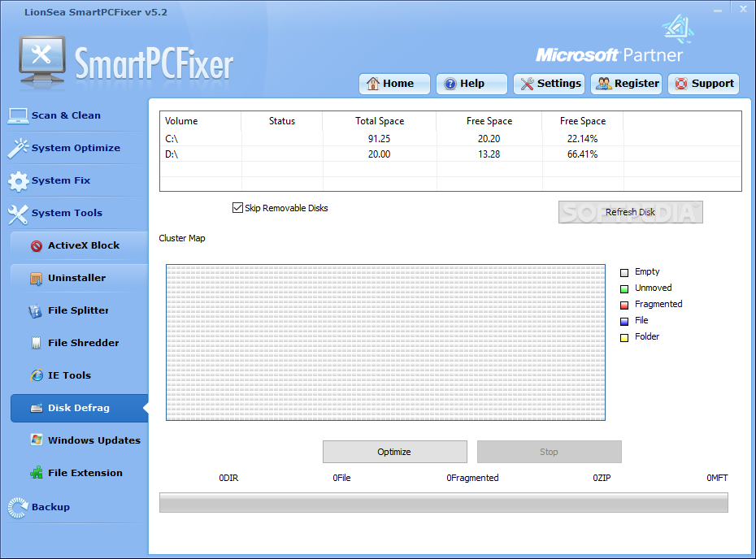The height and width of the screenshot is (559, 756).
Task: Click the Home house icon
Action: click(x=372, y=84)
